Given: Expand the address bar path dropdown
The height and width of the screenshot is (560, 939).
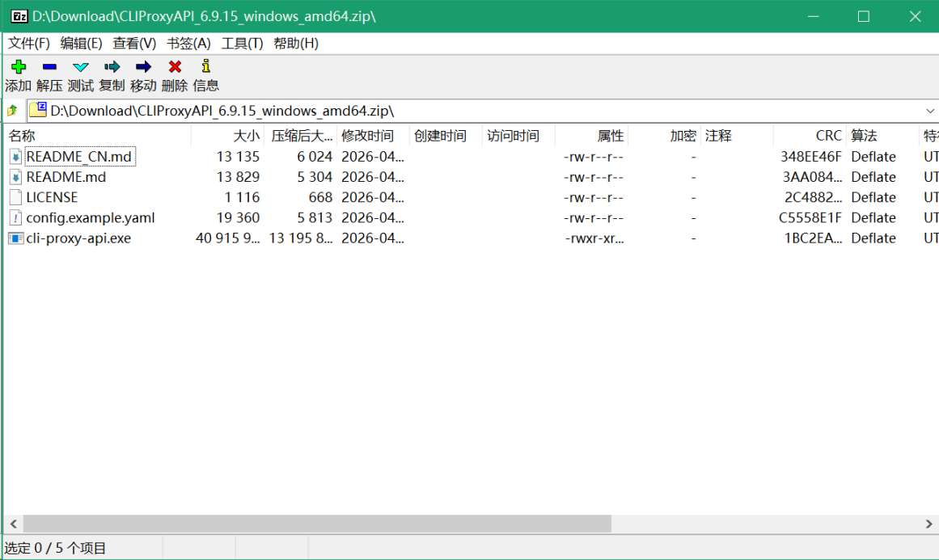Looking at the screenshot, I should click(x=929, y=111).
